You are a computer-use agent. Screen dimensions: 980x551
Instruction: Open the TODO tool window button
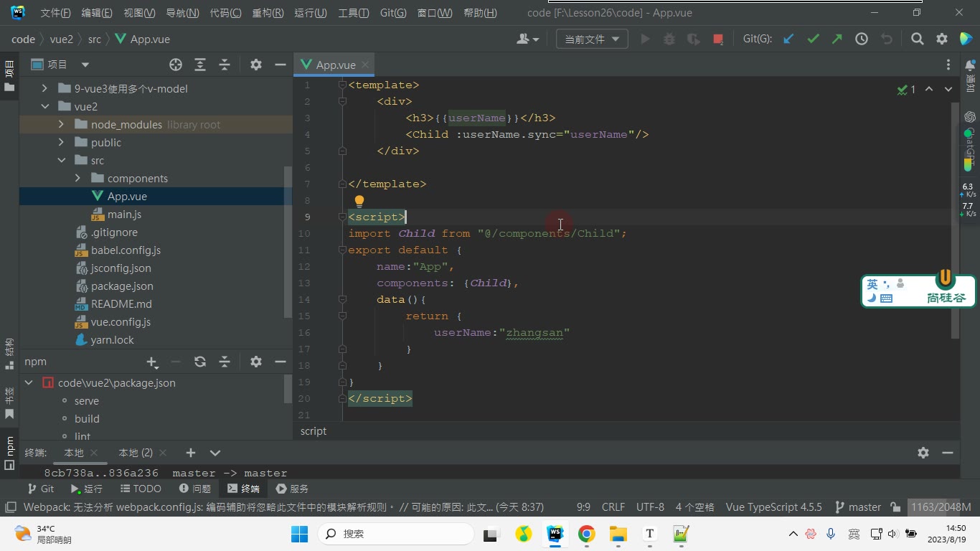(140, 489)
